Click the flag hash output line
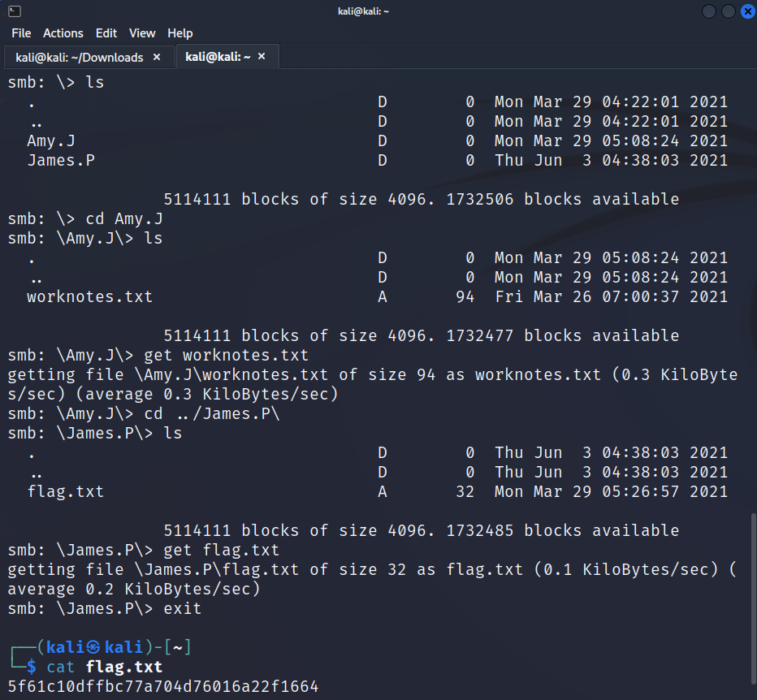 pos(162,687)
